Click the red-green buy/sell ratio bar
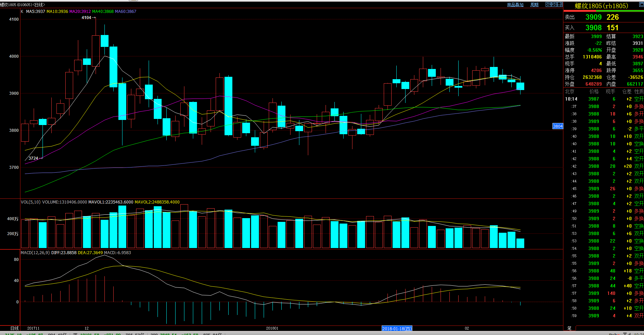Image resolution: width=644 pixels, height=335 pixels. pyautogui.click(x=604, y=11)
